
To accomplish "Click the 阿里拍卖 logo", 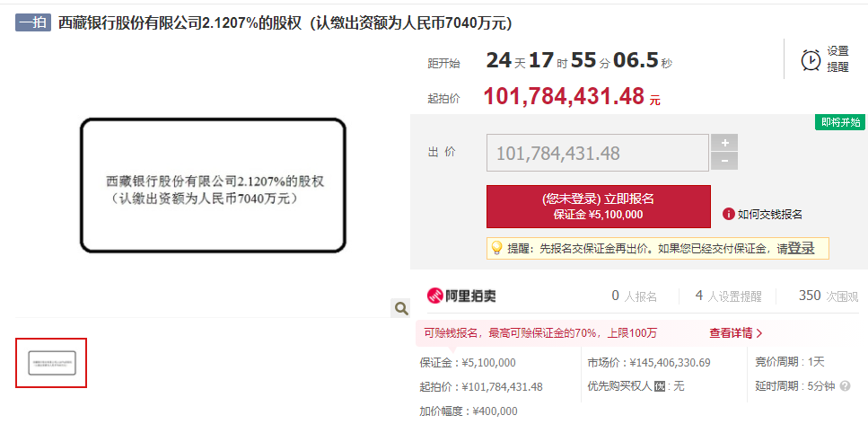I will [x=461, y=296].
